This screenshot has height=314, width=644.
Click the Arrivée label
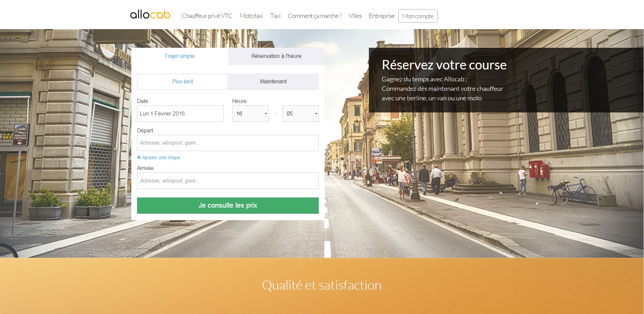tap(145, 168)
